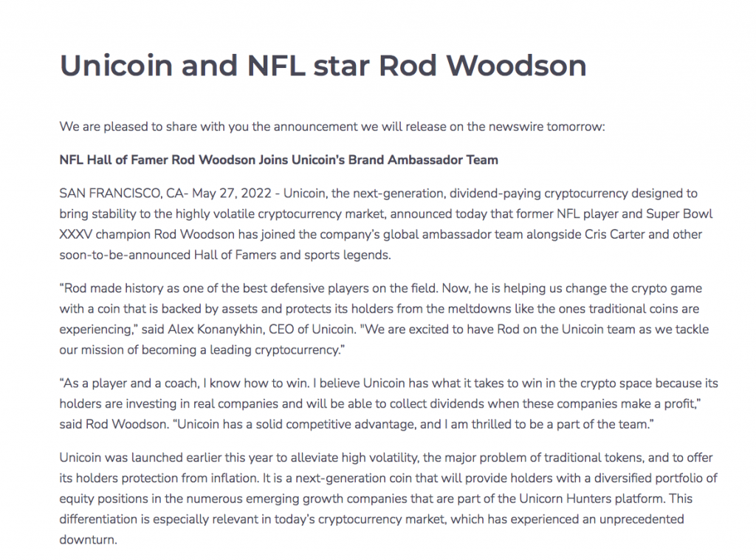This screenshot has width=756, height=560.
Task: Click the "SAN FRANCISCO, CA" dateline text
Action: point(121,194)
